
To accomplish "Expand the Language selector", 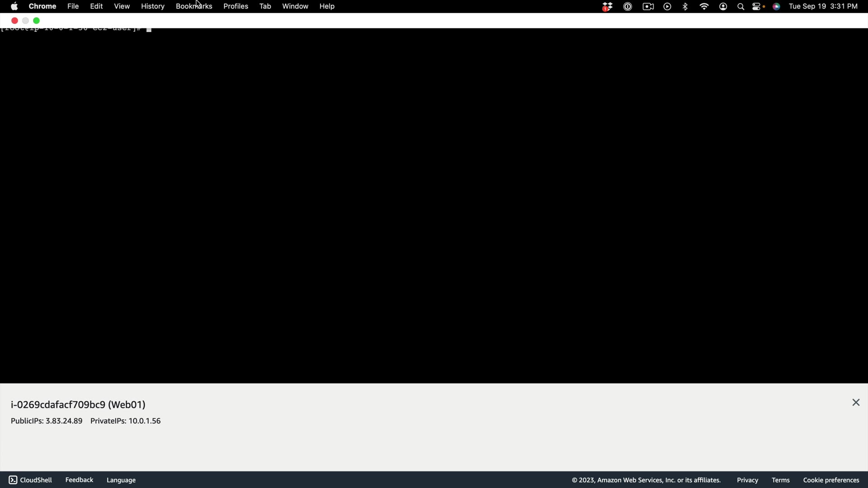I will pyautogui.click(x=121, y=480).
